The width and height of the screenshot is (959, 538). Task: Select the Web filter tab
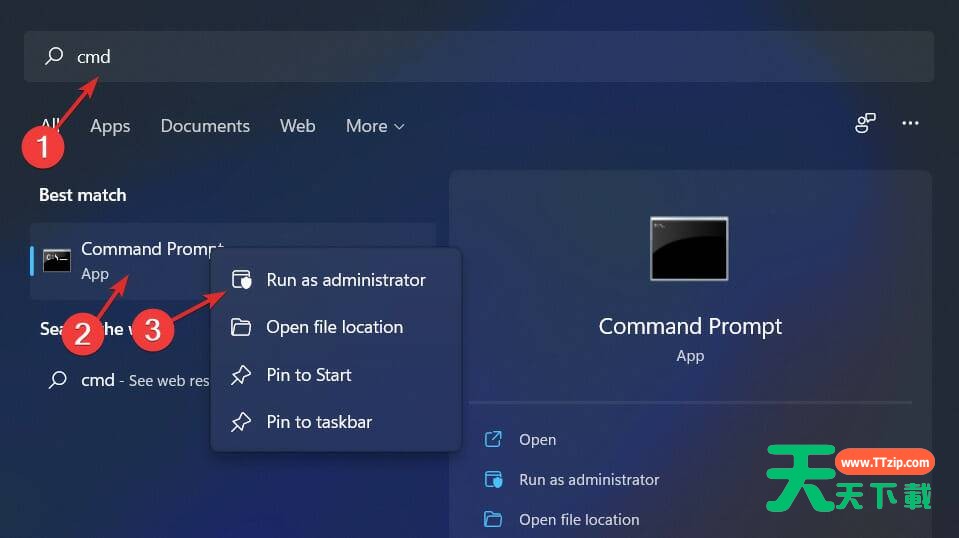tap(297, 126)
